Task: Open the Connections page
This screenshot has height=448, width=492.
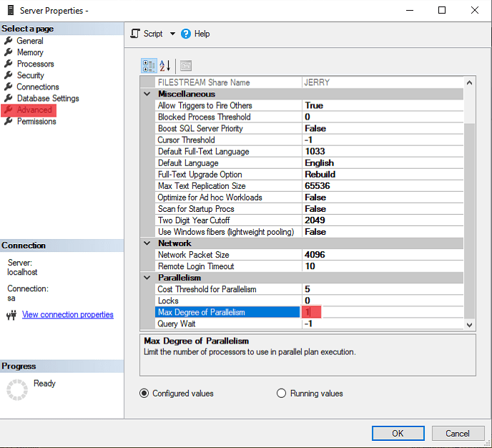Action: (x=38, y=87)
